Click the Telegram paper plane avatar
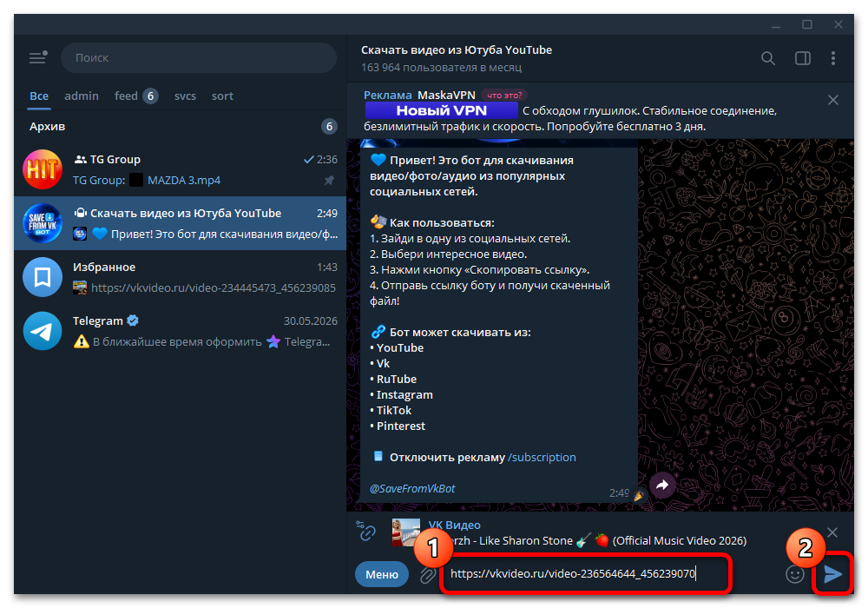Viewport: 868px width, 608px height. click(x=43, y=331)
